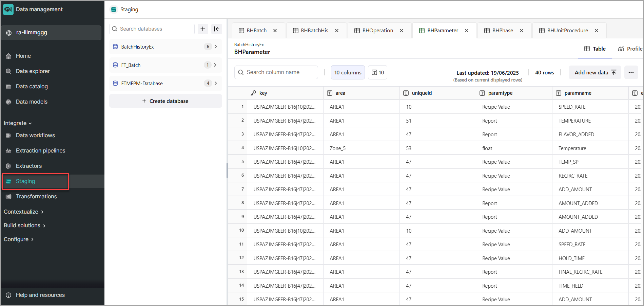Open Data explorer in sidebar
644x306 pixels.
coord(33,71)
